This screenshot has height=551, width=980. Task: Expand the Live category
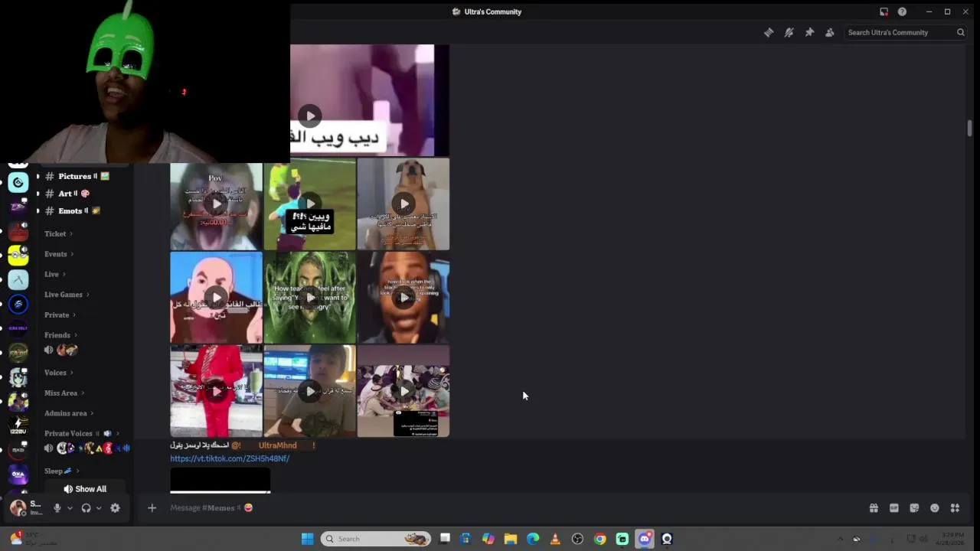click(x=54, y=274)
